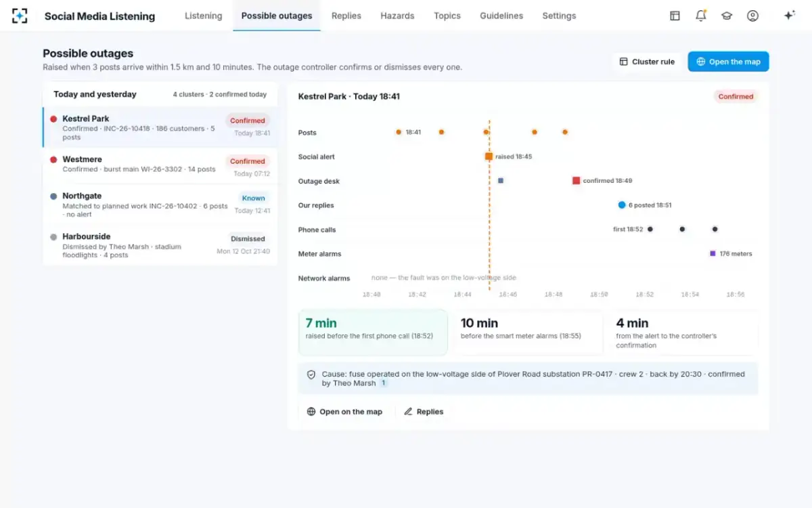Click the purple 176 meters alarm marker

[713, 254]
